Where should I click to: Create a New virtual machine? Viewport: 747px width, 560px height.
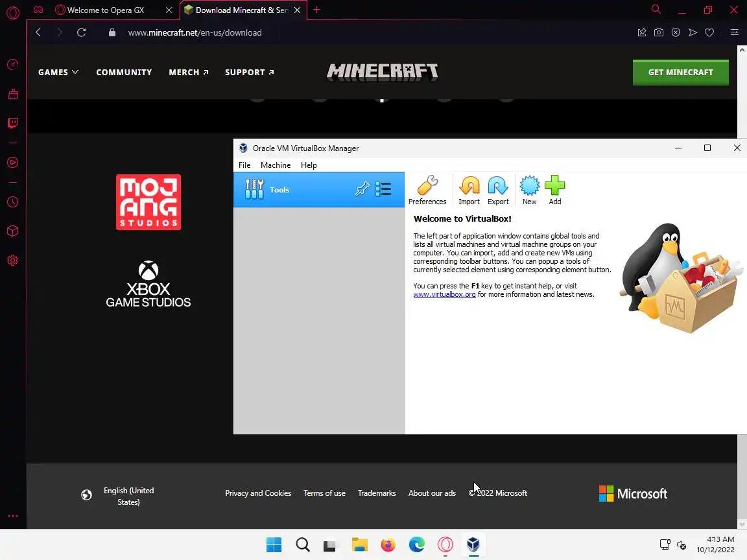[x=529, y=190]
